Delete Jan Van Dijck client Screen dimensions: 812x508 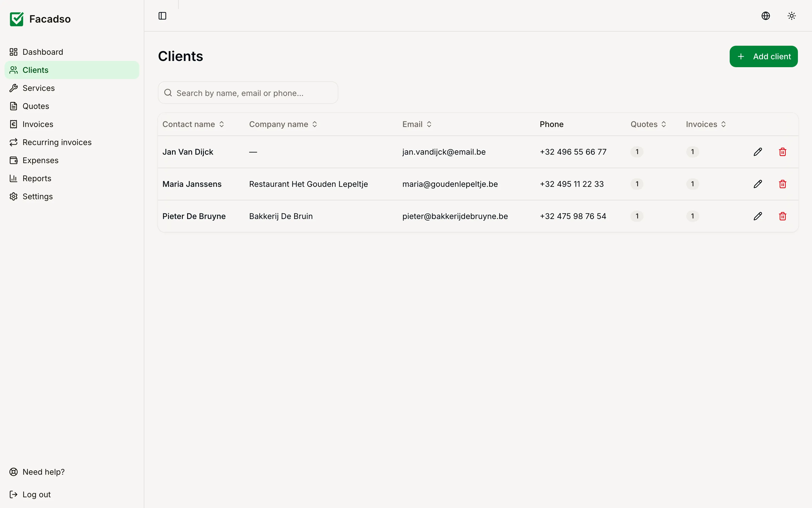pos(782,152)
